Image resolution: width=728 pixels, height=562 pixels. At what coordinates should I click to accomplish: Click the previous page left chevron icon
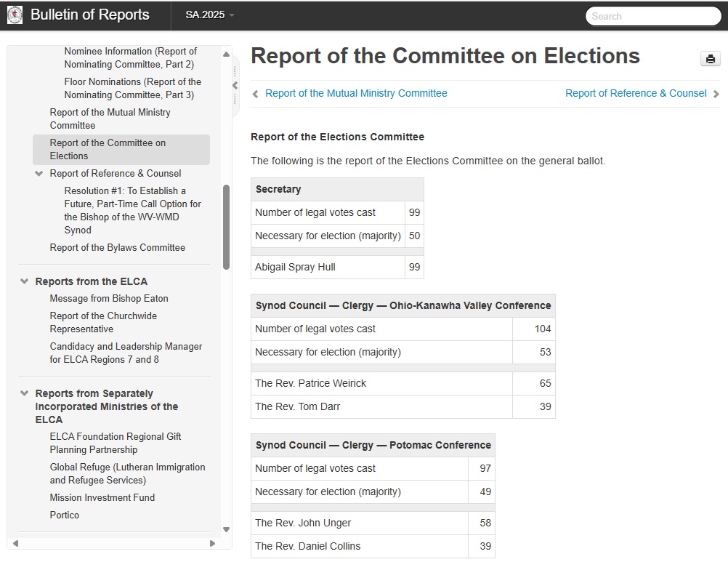pos(255,94)
